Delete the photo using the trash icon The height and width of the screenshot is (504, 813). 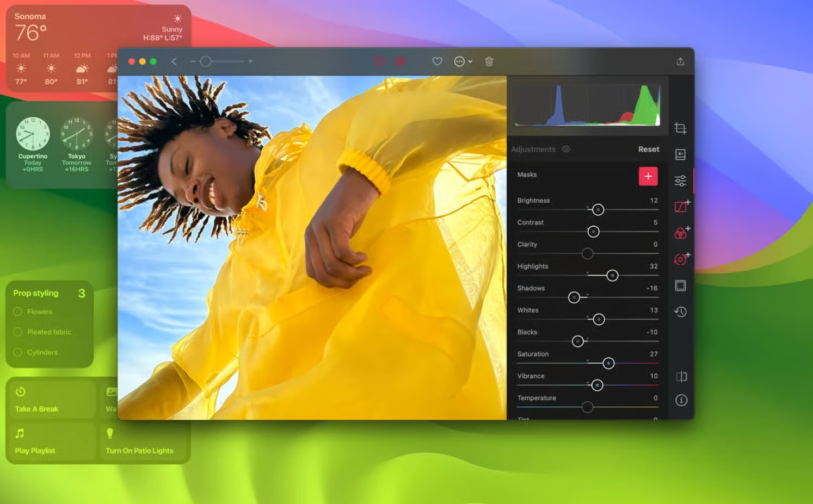pyautogui.click(x=489, y=61)
